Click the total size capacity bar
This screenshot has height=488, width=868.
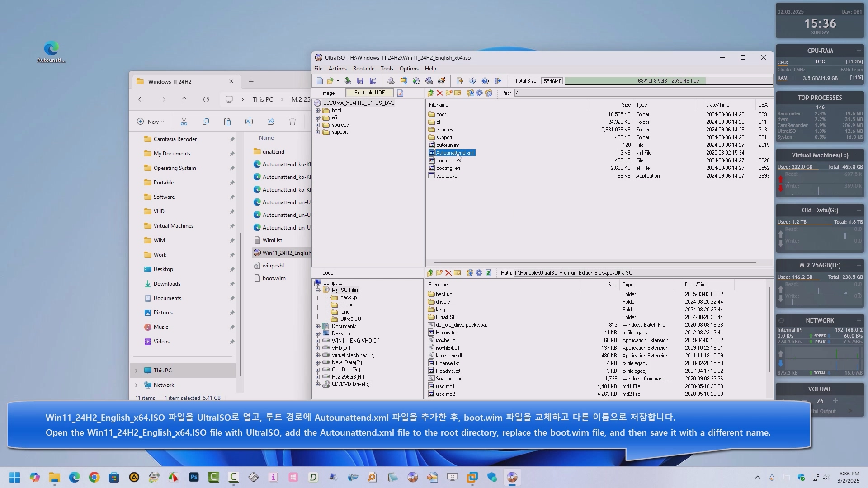[x=668, y=81]
